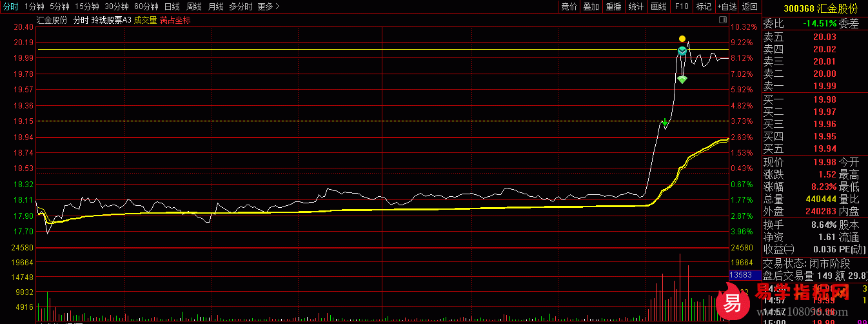This screenshot has width=868, height=324.
Task: Click the 收益(二) value 0.036
Action: (x=825, y=250)
